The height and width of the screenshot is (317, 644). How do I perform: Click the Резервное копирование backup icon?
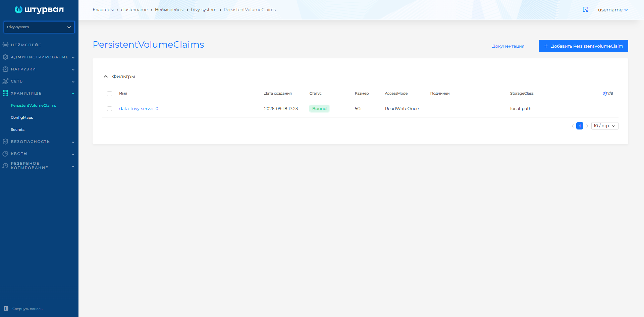pyautogui.click(x=5, y=166)
